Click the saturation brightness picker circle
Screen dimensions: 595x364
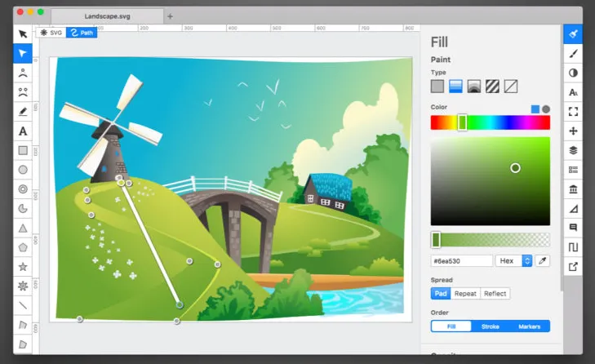(x=515, y=168)
